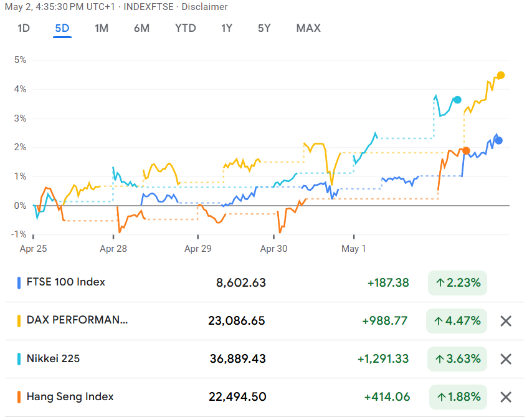Click the DAX yellow color marker

(19, 321)
